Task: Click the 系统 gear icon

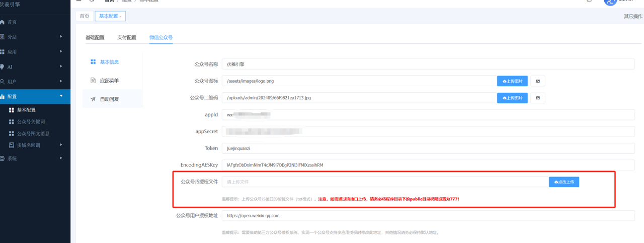Action: click(x=3, y=158)
